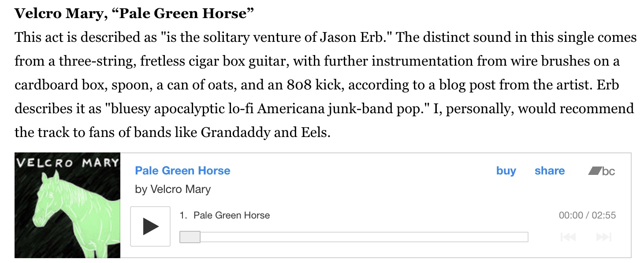This screenshot has height=263, width=644.
Task: Skip to the next track
Action: (604, 237)
